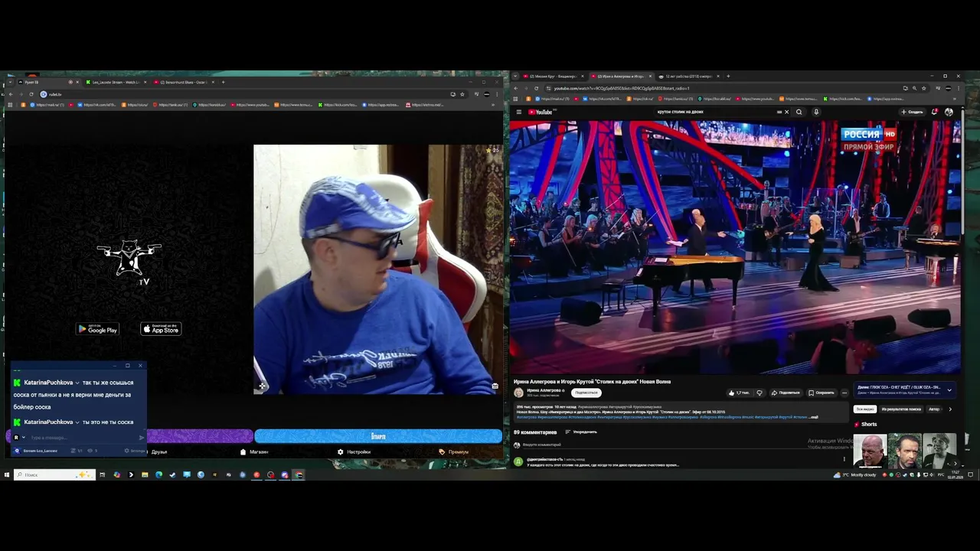980x551 pixels.
Task: Send the chat message arrow icon
Action: tap(142, 438)
